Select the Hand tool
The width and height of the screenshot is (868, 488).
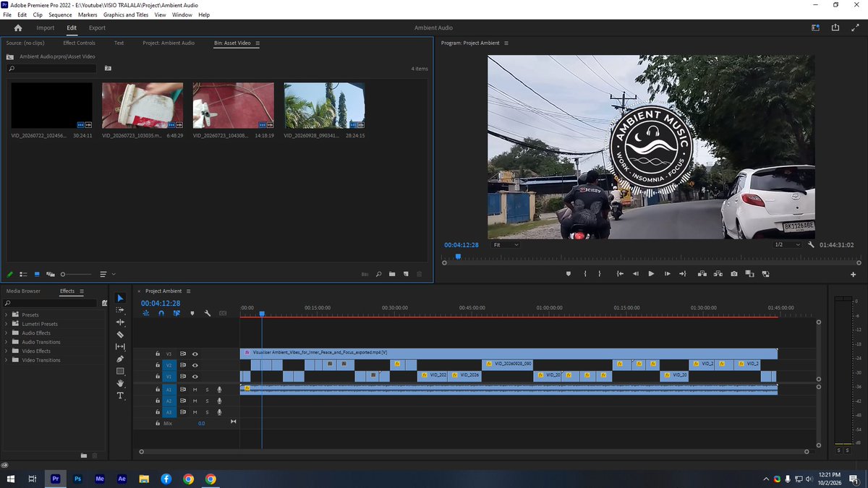[120, 383]
